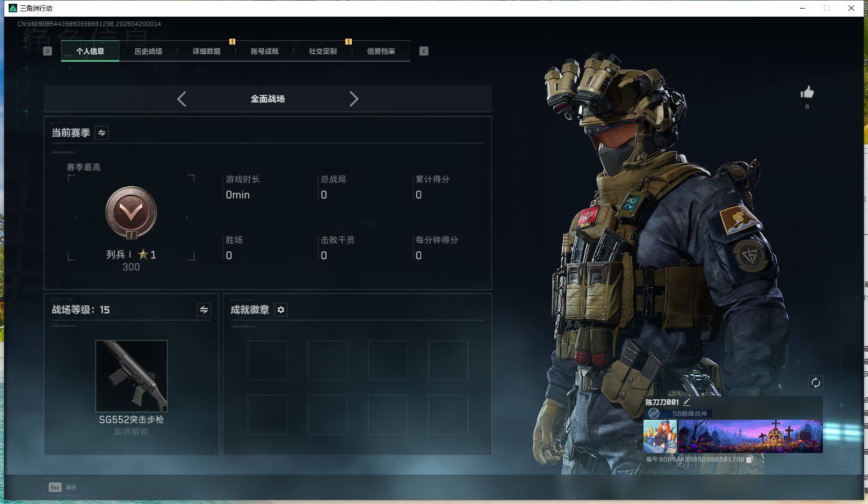Click the 击败干员 stat label
The image size is (868, 504).
tap(337, 240)
